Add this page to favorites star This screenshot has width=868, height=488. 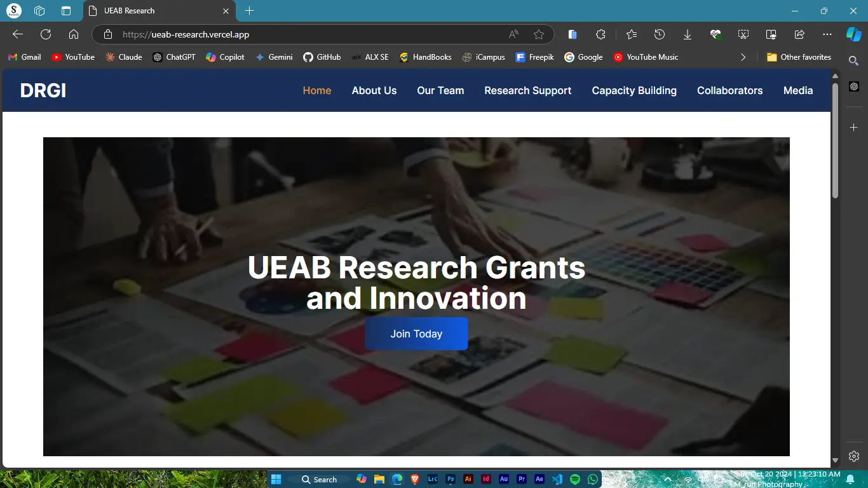tap(539, 34)
